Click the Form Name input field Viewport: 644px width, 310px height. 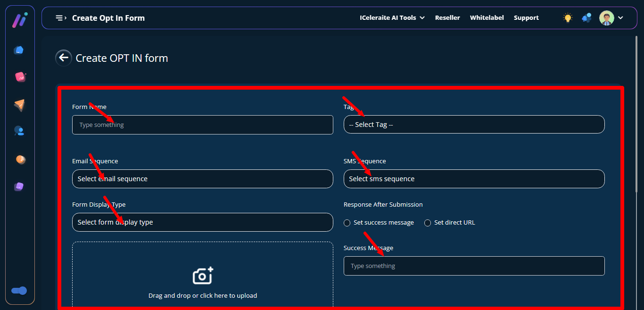click(202, 125)
